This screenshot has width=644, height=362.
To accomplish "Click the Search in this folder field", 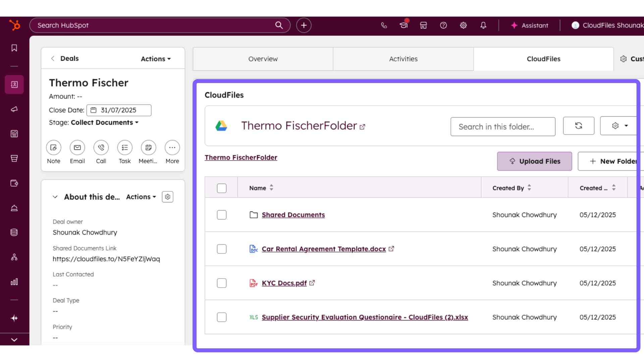I will click(503, 127).
